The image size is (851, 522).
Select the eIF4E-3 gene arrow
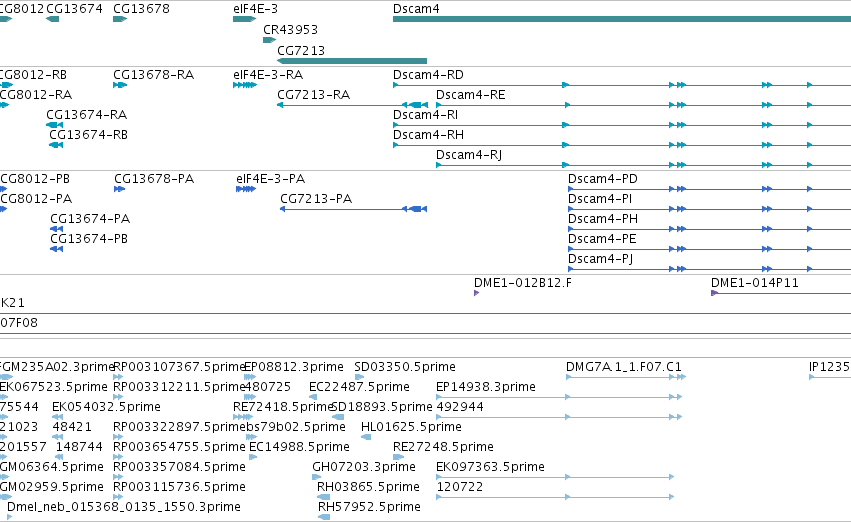pyautogui.click(x=244, y=19)
